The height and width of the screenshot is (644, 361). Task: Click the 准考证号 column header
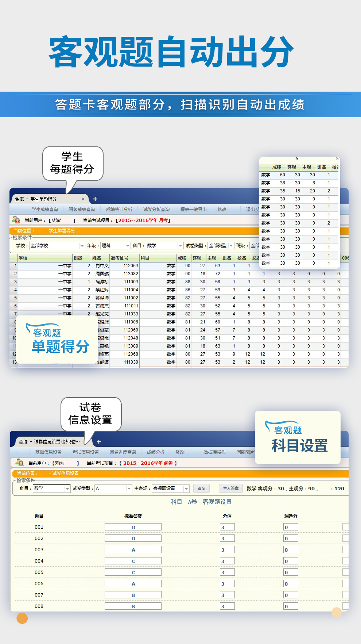pos(124,258)
